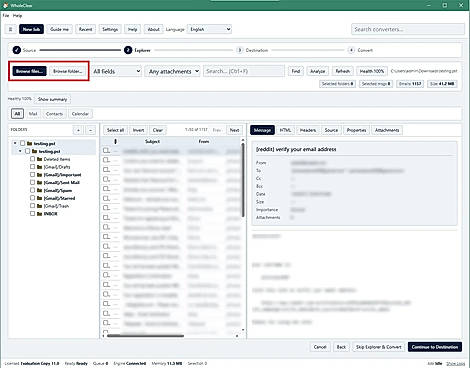
Task: Click the Browse folder button
Action: pyautogui.click(x=68, y=71)
